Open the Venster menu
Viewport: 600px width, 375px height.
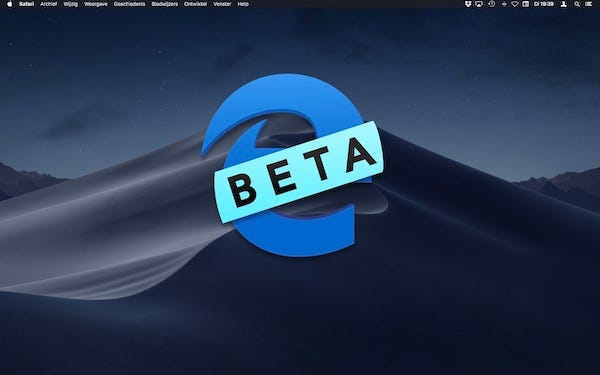(222, 4)
